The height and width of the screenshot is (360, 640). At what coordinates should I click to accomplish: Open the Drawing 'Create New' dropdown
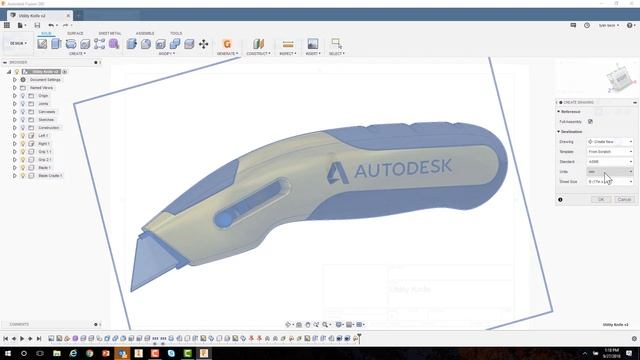coord(610,142)
